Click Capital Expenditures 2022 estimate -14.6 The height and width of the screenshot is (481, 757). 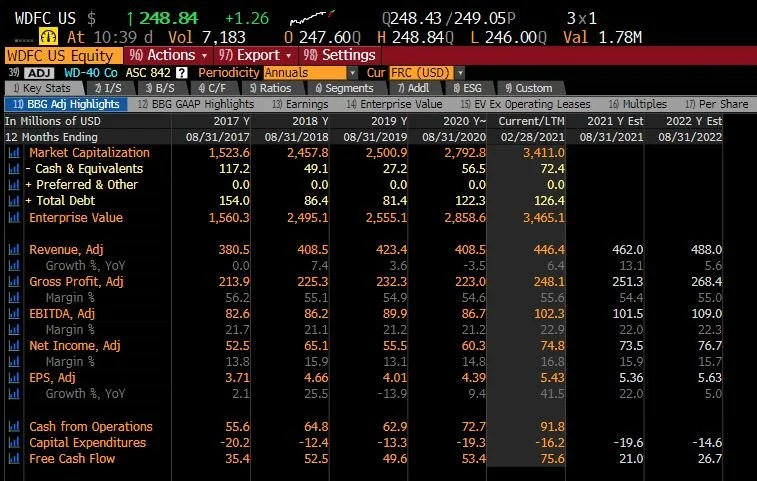(706, 442)
